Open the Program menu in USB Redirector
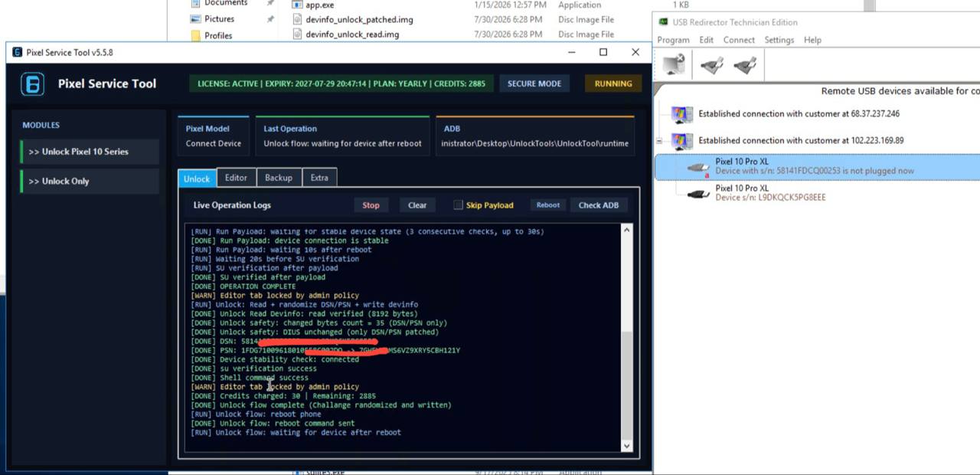Screen dimensions: 980x475 click(673, 40)
